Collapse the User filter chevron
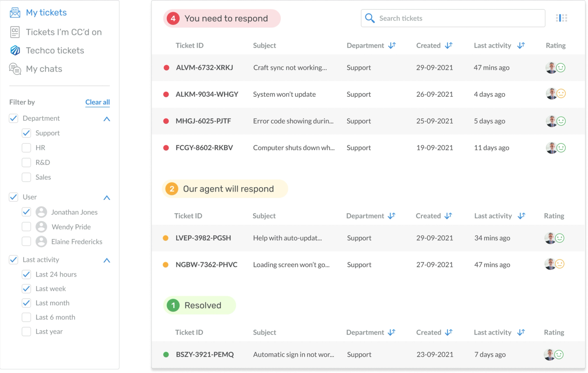Image resolution: width=588 pixels, height=373 pixels. (x=107, y=198)
